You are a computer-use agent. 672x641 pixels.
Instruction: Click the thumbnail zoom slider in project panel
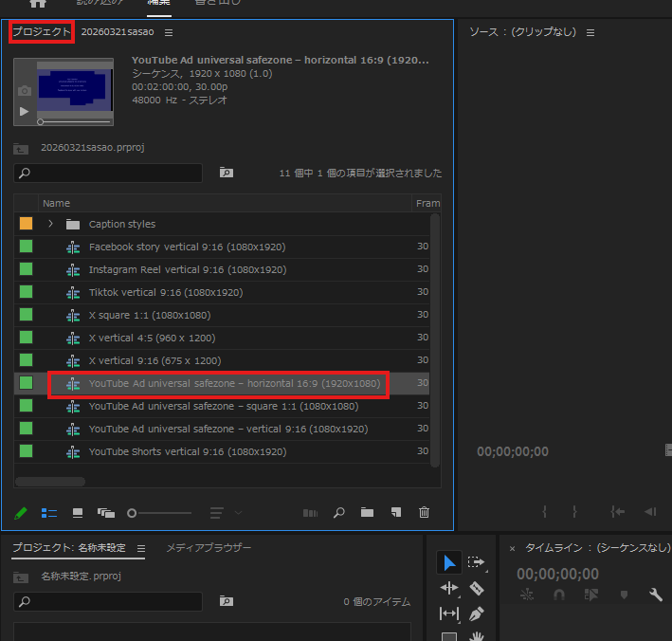point(133,513)
